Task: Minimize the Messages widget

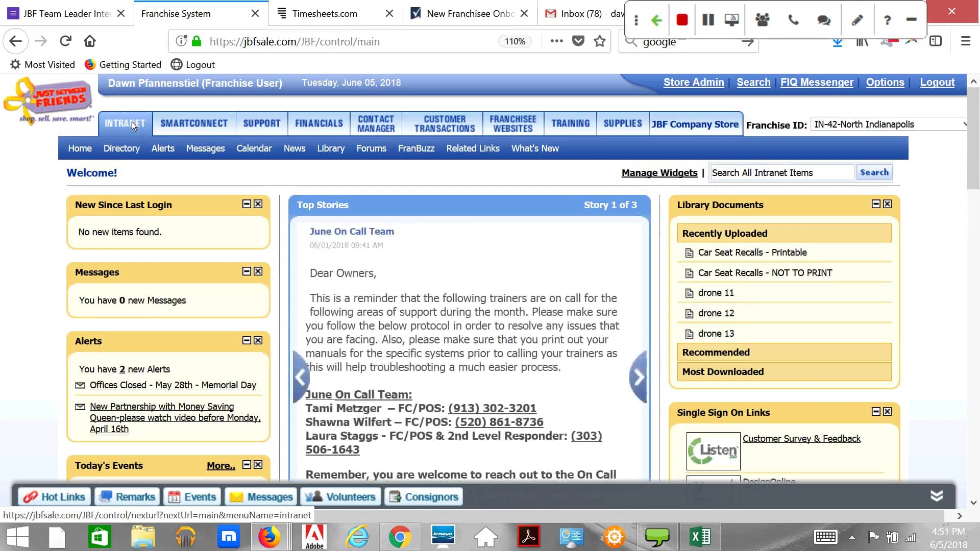Action: pyautogui.click(x=247, y=271)
